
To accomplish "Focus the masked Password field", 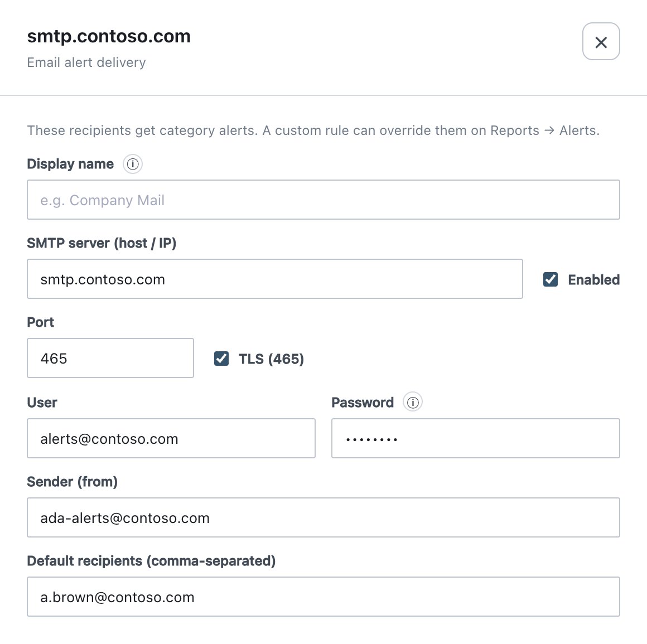I will pos(476,439).
